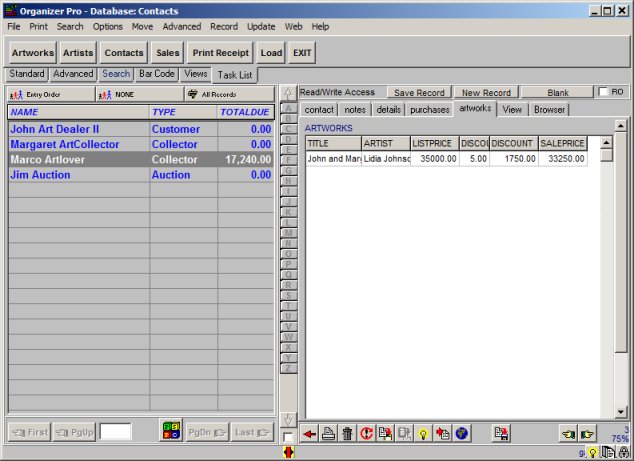Viewport: 634px width, 461px height.
Task: Click the document-with-arrow icon right of the red circular icon
Action: coord(385,434)
